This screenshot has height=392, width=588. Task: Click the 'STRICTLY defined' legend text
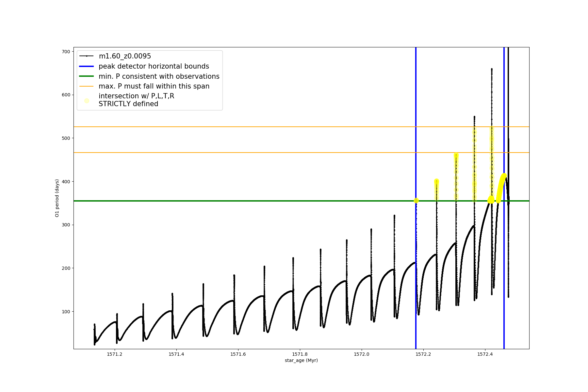coord(128,104)
